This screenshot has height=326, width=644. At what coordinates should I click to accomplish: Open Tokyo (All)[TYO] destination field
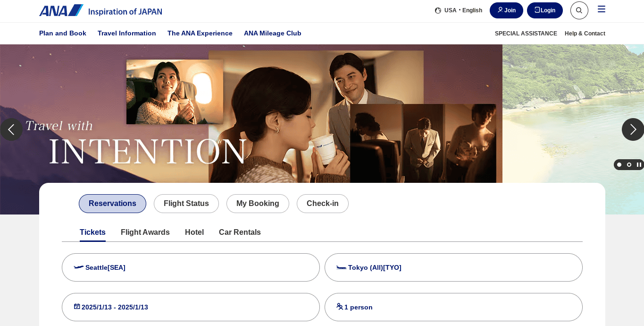[x=453, y=267]
